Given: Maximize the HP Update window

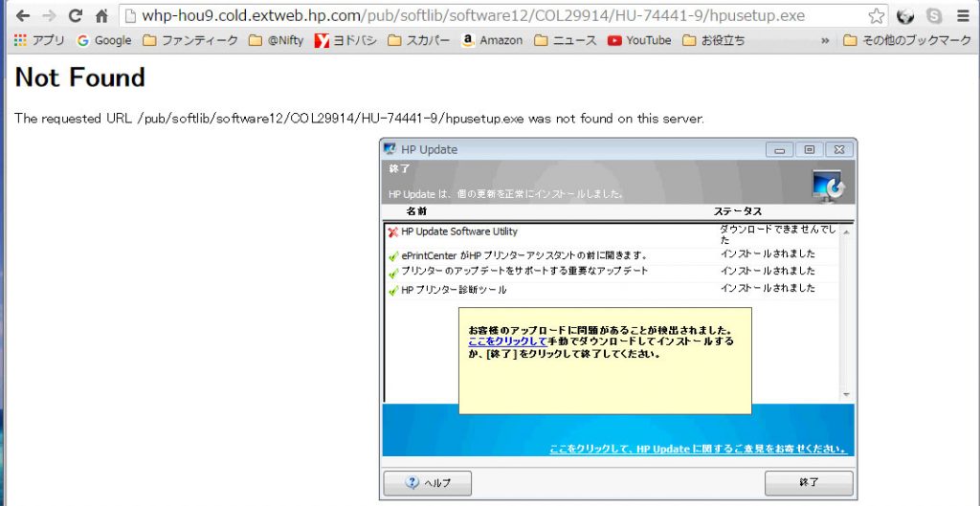Looking at the screenshot, I should (x=810, y=150).
